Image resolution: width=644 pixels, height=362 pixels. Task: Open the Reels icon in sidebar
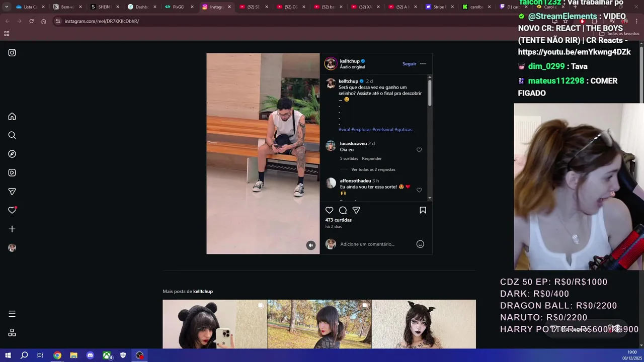(x=12, y=172)
